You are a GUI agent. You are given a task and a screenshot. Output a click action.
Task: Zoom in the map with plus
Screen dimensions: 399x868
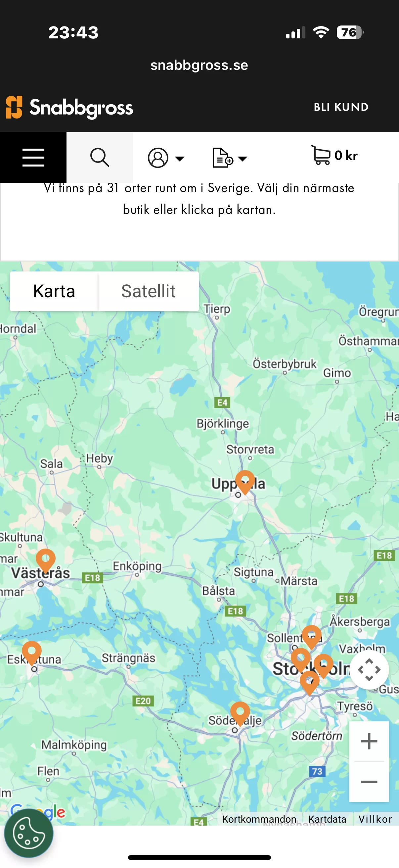tap(369, 741)
